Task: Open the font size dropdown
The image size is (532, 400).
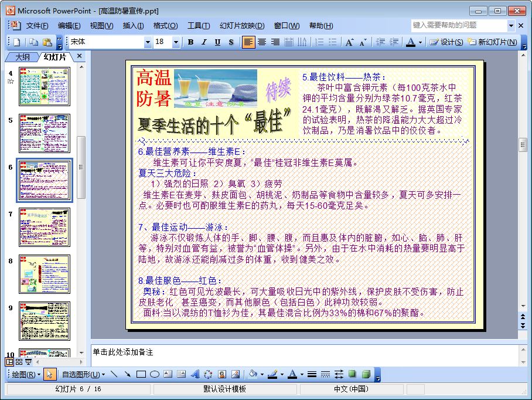Action: pos(176,42)
